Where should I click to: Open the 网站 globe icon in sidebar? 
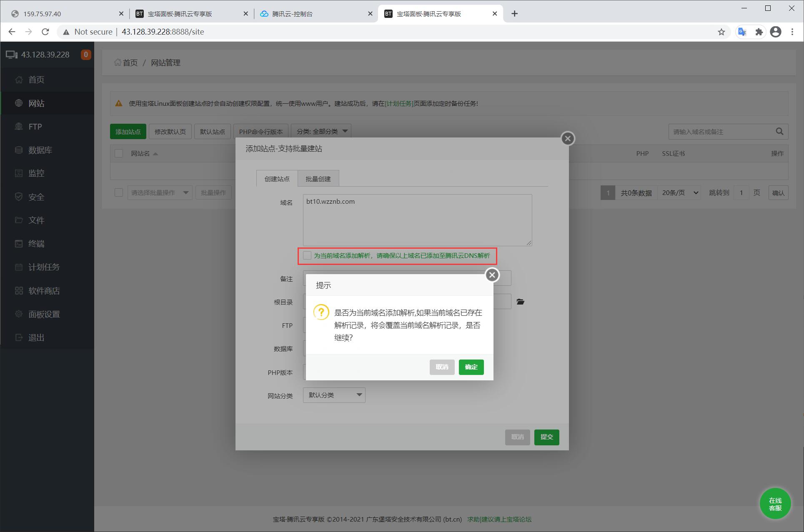(x=19, y=103)
